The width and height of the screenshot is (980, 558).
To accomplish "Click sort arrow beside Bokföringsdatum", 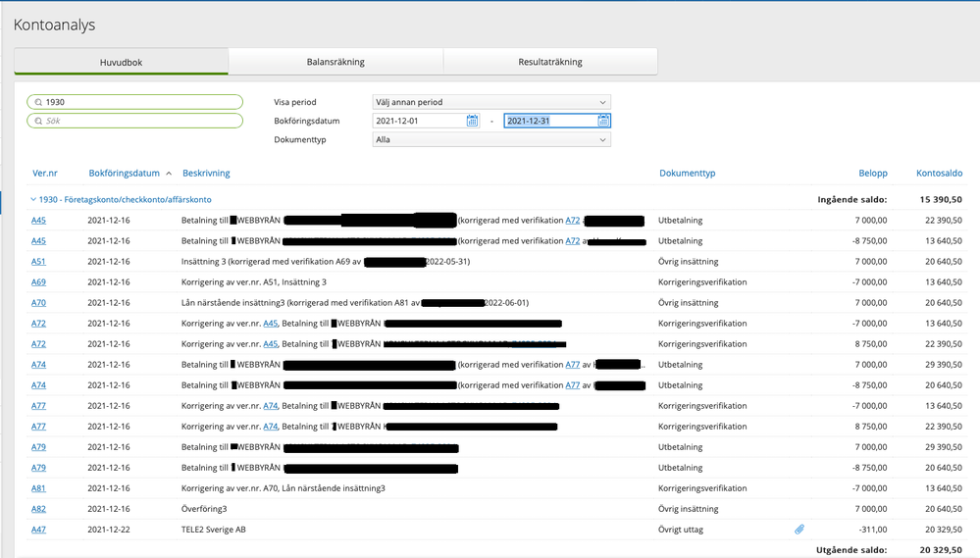I will [169, 174].
